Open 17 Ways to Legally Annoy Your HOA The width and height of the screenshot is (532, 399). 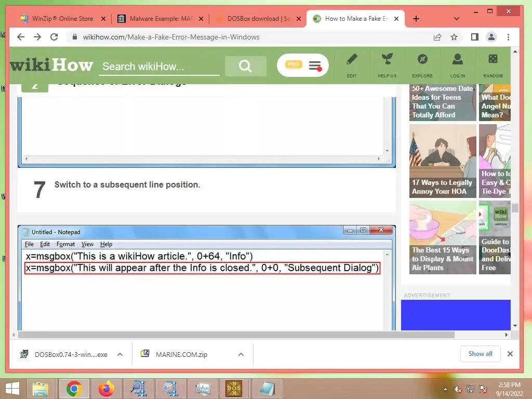tap(443, 161)
